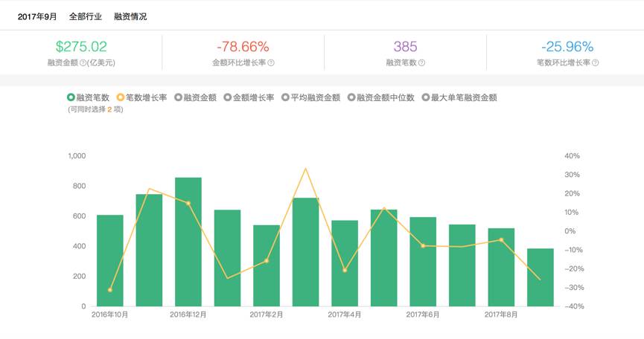Click the 40% right axis label
The image size is (644, 339).
tap(572, 156)
